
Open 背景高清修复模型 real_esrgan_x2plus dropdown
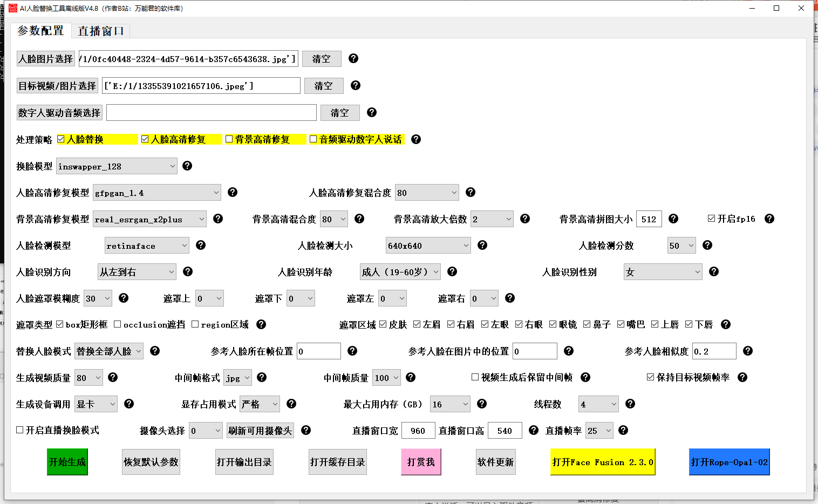tap(150, 219)
